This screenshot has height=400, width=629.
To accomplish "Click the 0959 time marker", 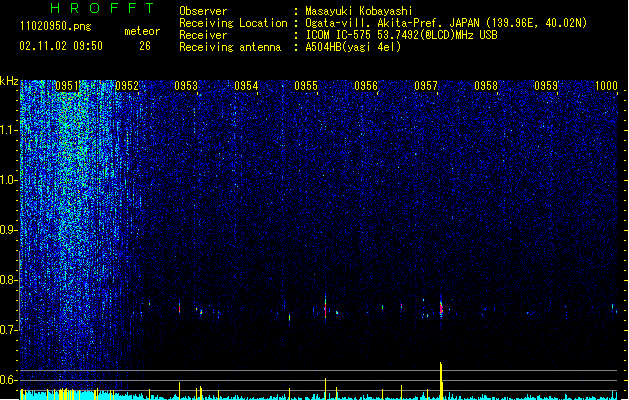I will coord(546,86).
